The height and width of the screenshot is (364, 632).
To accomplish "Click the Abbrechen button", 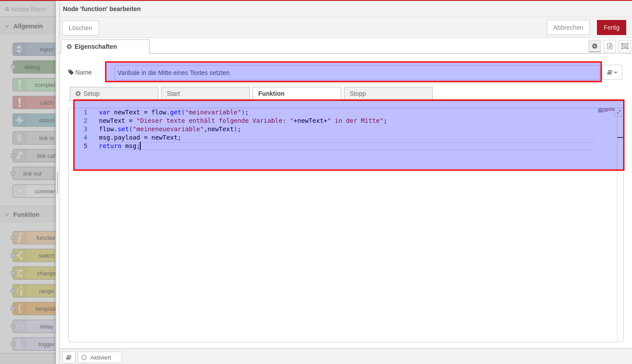I will (568, 27).
